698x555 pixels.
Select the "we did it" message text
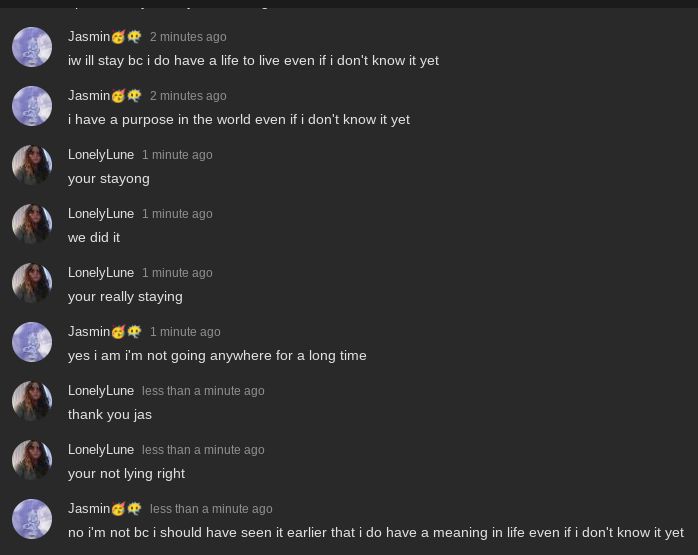[94, 237]
